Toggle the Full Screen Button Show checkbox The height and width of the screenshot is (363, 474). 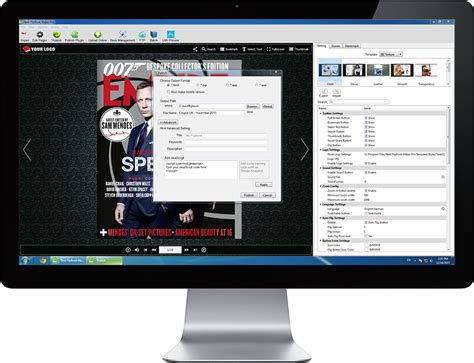366,118
